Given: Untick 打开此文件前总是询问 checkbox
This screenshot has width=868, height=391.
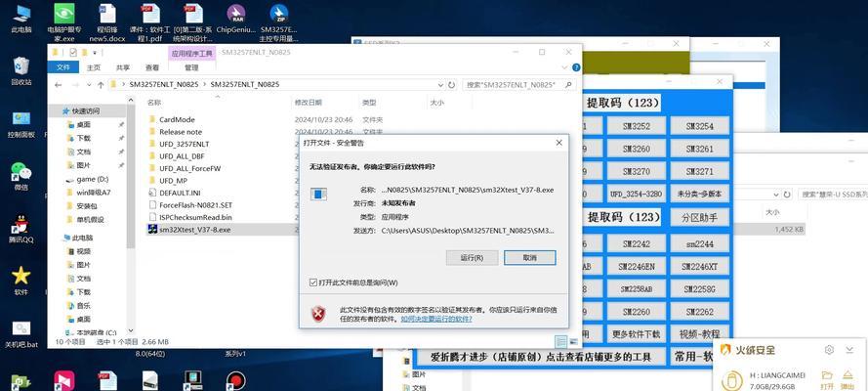Looking at the screenshot, I should pyautogui.click(x=313, y=283).
